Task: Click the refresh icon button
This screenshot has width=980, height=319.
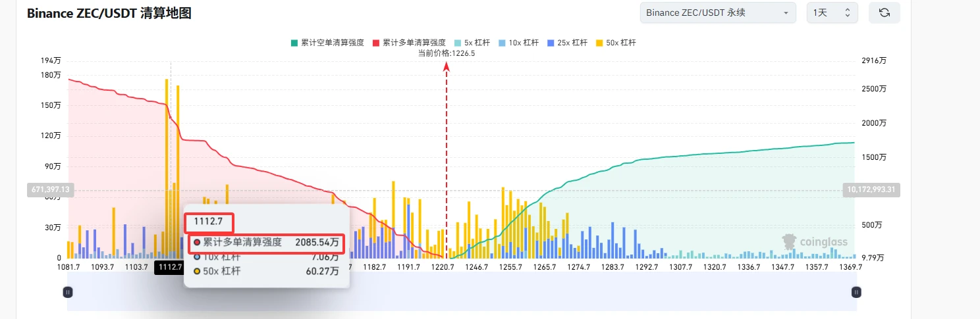Action: coord(884,12)
